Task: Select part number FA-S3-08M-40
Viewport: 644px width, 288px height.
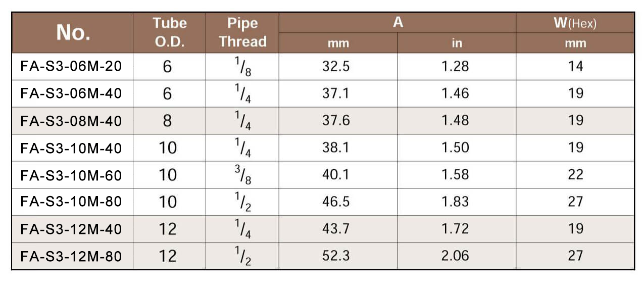Action: (x=71, y=121)
